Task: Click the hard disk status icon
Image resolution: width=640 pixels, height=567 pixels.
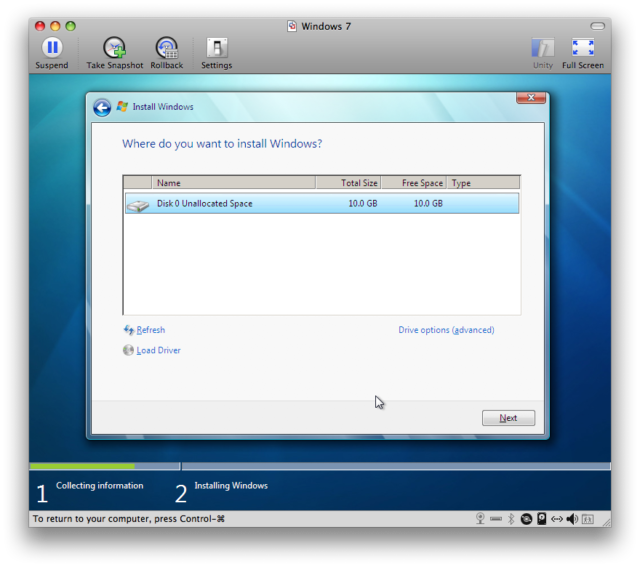Action: [542, 518]
